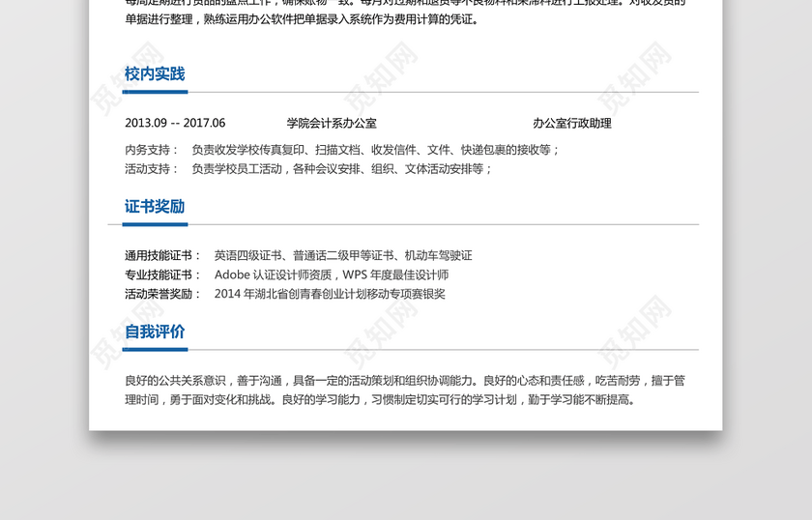Image resolution: width=812 pixels, height=520 pixels.
Task: Click the text WPS 年度最佳设计师
Action: (395, 274)
